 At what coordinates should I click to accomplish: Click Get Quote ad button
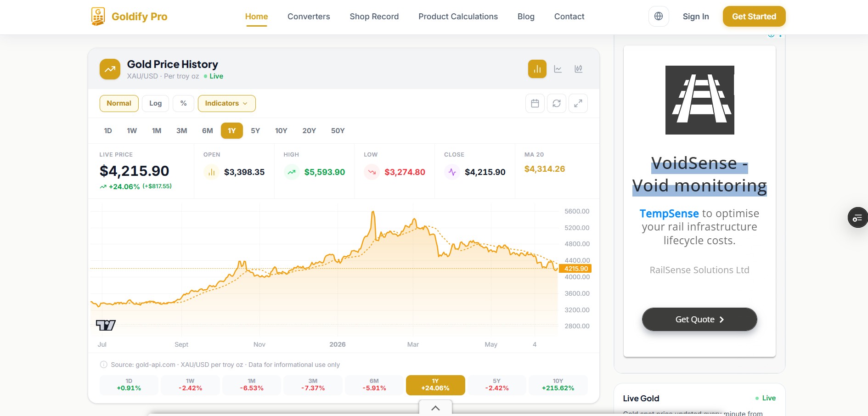(x=699, y=320)
